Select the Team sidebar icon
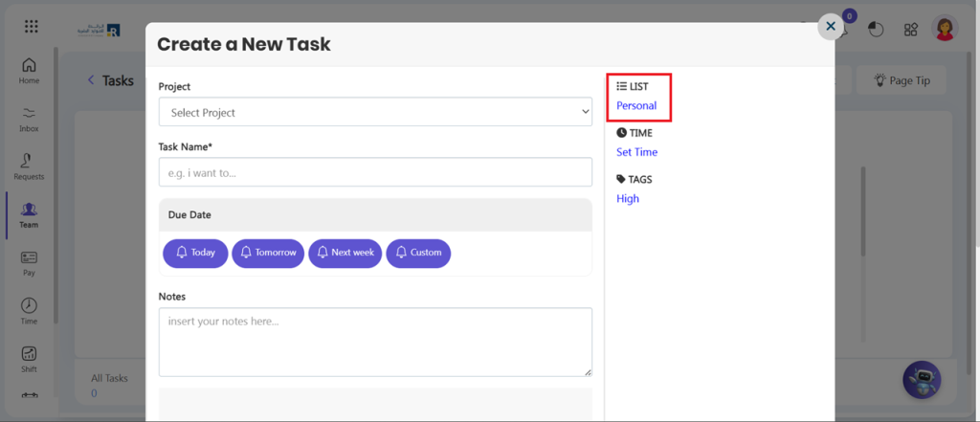Screen dimensions: 980x422 point(29,214)
